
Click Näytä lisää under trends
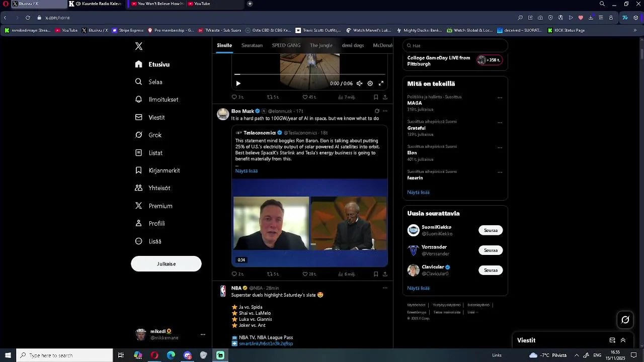418,192
